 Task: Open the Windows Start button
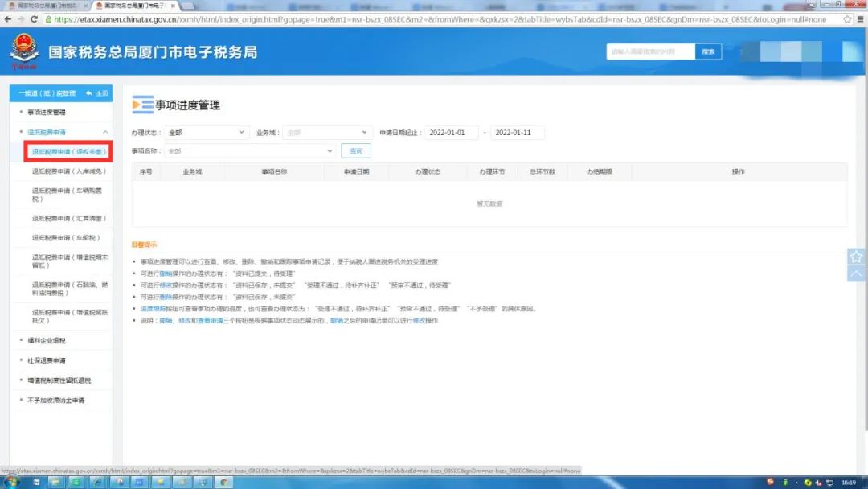11,482
